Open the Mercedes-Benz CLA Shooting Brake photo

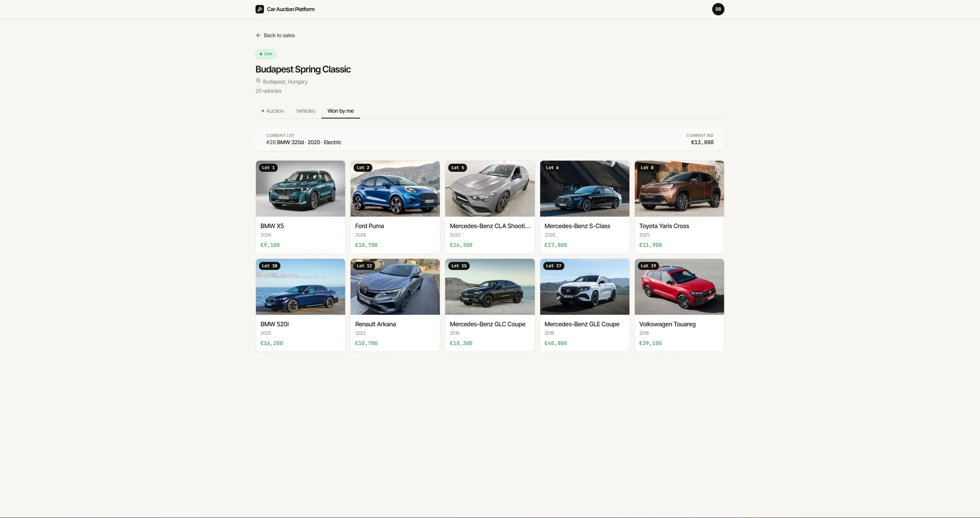490,189
